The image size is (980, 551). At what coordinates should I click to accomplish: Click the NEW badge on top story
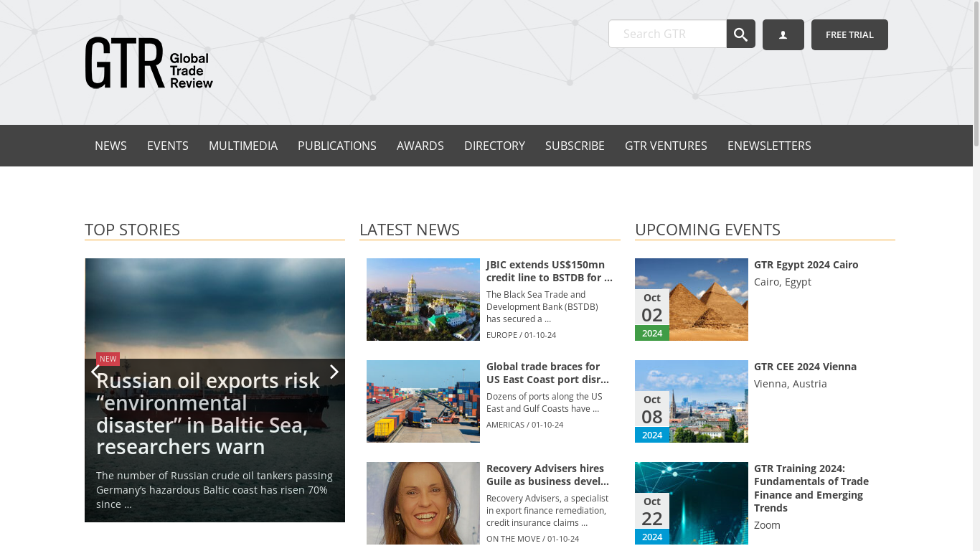coord(108,359)
